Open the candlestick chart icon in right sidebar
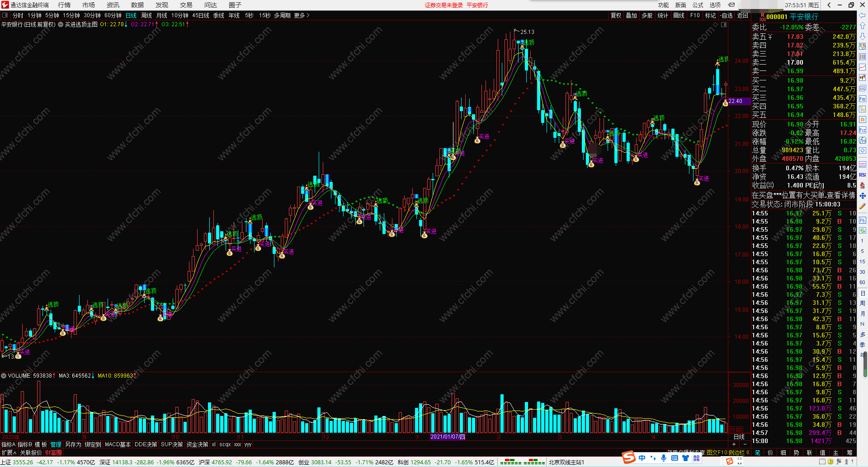Image resolution: width=868 pixels, height=467 pixels. coord(863,78)
